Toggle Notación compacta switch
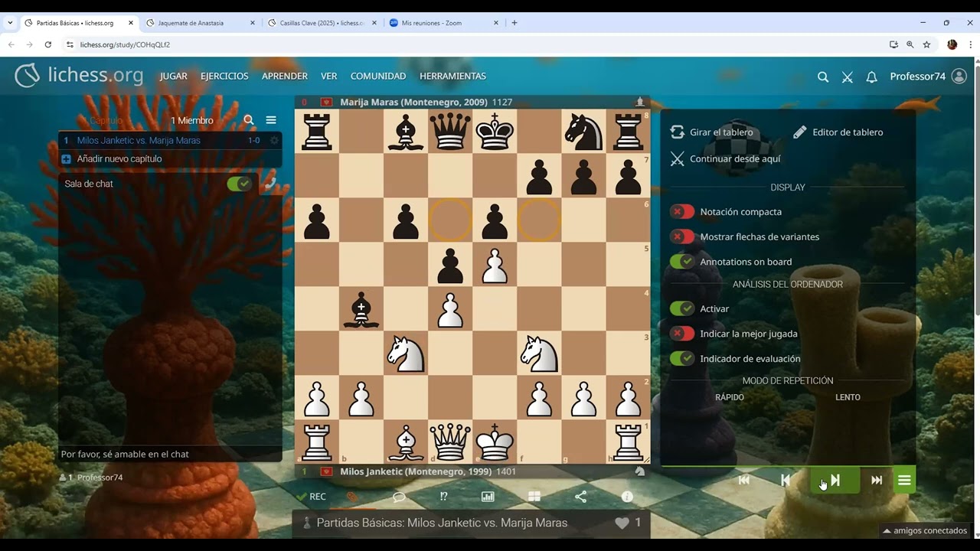The width and height of the screenshot is (980, 551). click(x=681, y=212)
